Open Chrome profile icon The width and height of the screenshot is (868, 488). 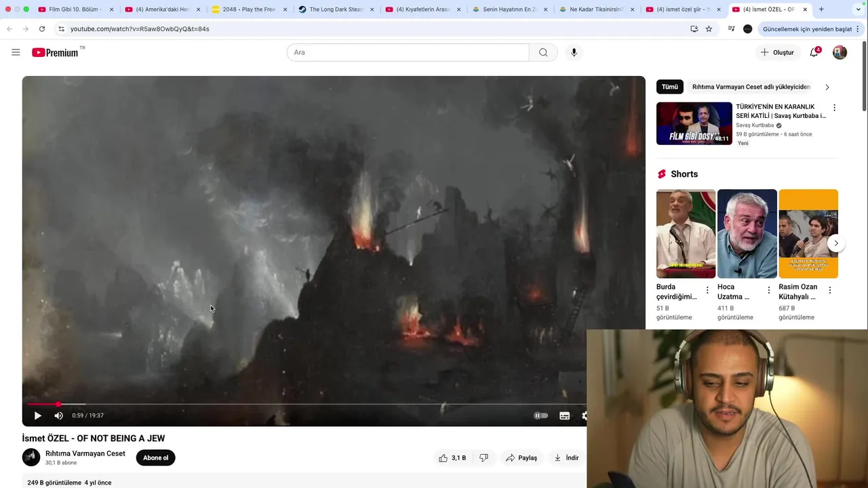tap(747, 29)
